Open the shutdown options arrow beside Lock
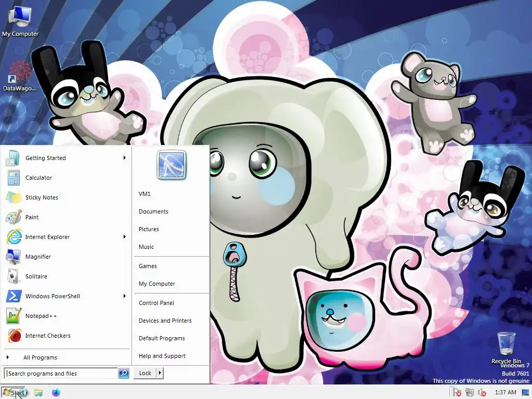Screen dimensions: 532x399 [x=160, y=373]
